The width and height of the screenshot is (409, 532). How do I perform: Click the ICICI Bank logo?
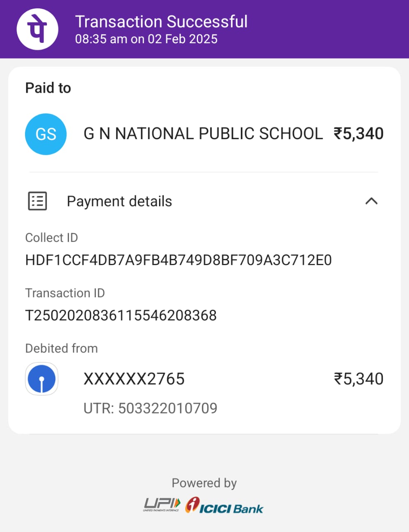(224, 505)
